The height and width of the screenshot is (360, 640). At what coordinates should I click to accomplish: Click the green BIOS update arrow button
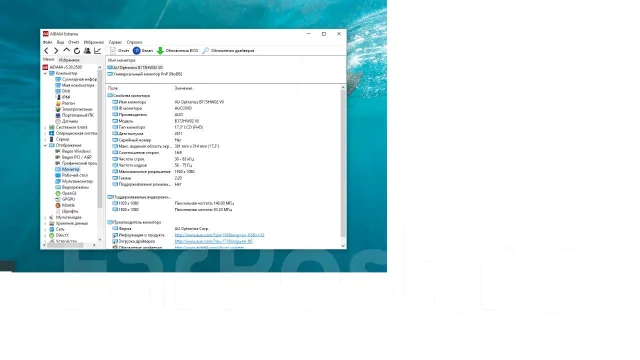point(177,51)
